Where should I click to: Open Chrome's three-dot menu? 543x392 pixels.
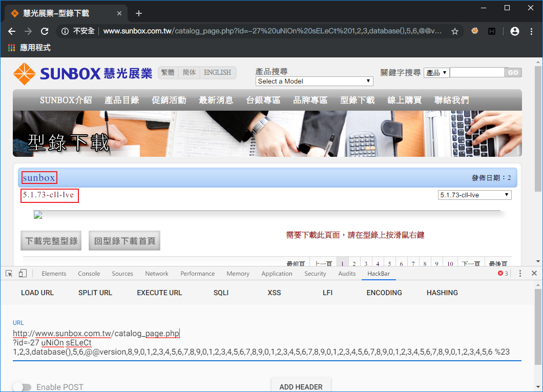tap(532, 31)
